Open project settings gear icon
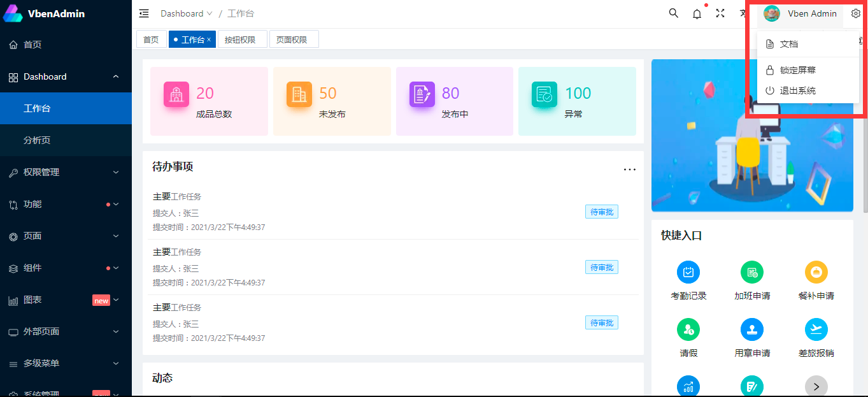The width and height of the screenshot is (868, 397). [856, 13]
